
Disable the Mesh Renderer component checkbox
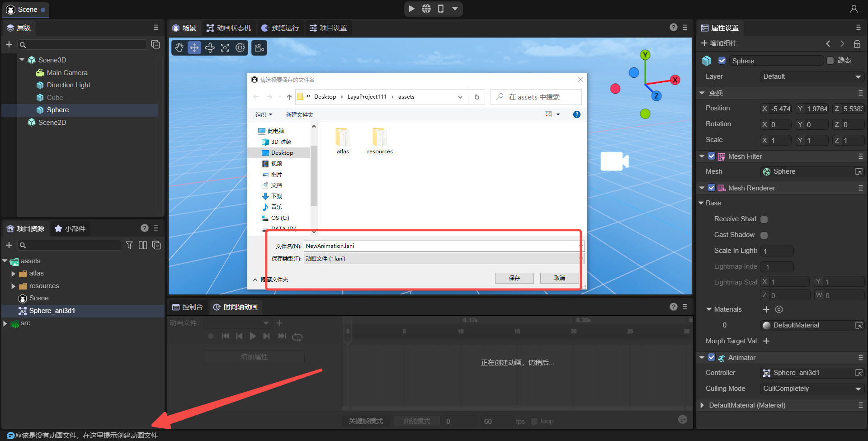coord(712,188)
